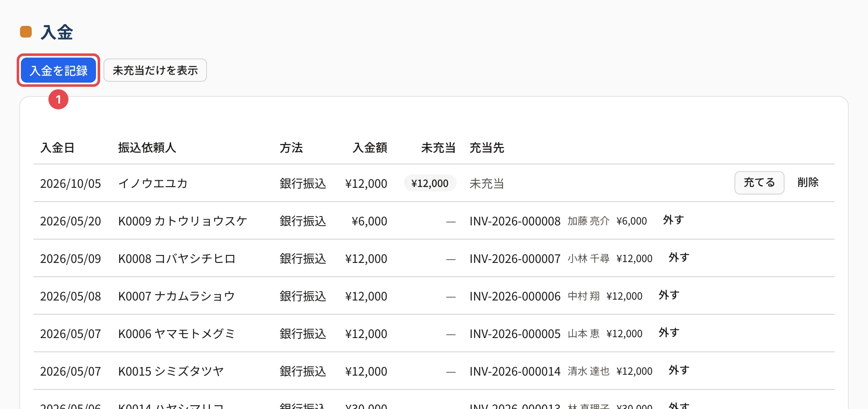Click the 方法 column header
Screen dimensions: 868x409
[291, 147]
